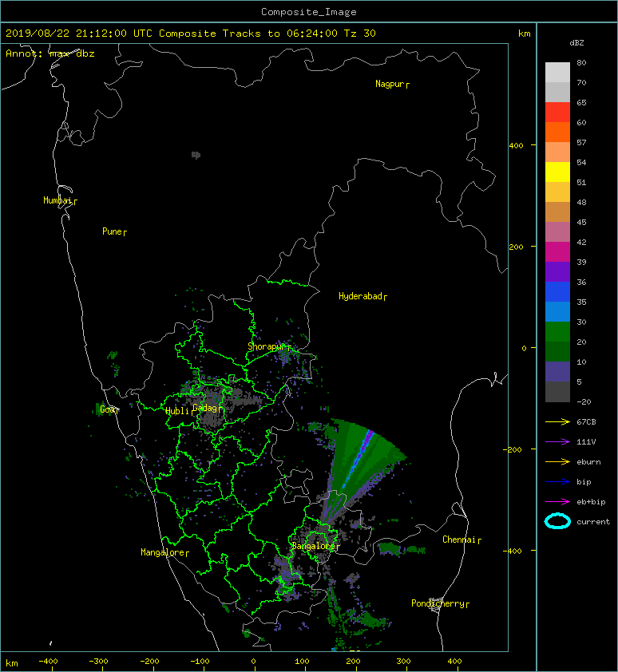Pick the magenta swatch between 42 and 39
The image size is (618, 672).
point(557,251)
